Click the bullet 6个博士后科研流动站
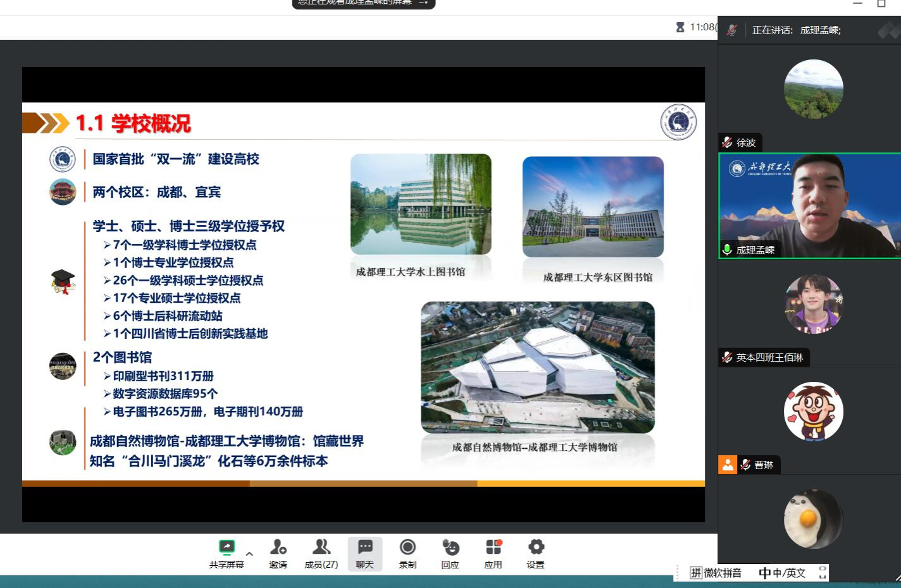The width and height of the screenshot is (901, 588). pyautogui.click(x=163, y=315)
